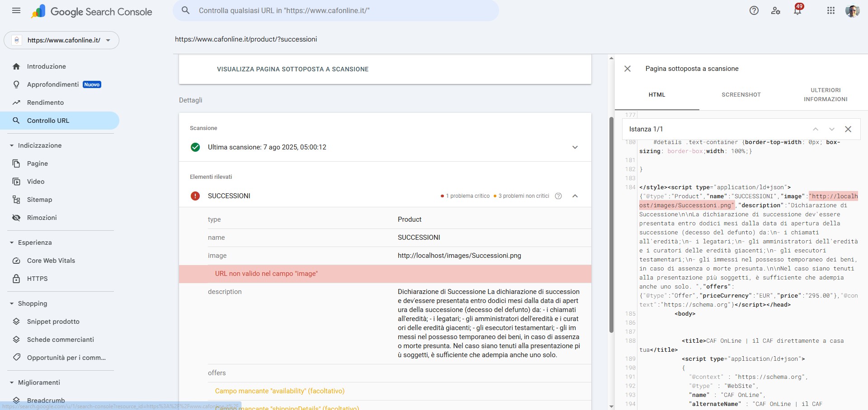Click the URL inspection search field
The height and width of the screenshot is (410, 868).
[x=336, y=10]
